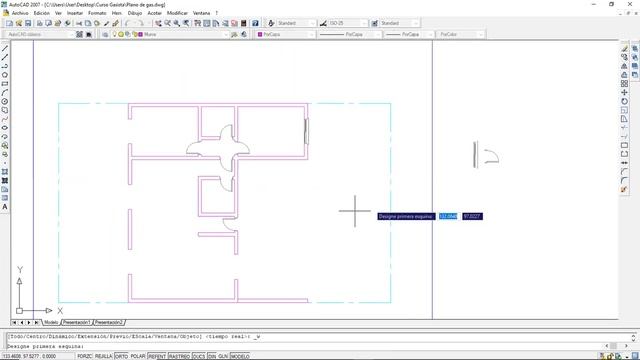Open the Dibujo menu

pyautogui.click(x=135, y=13)
